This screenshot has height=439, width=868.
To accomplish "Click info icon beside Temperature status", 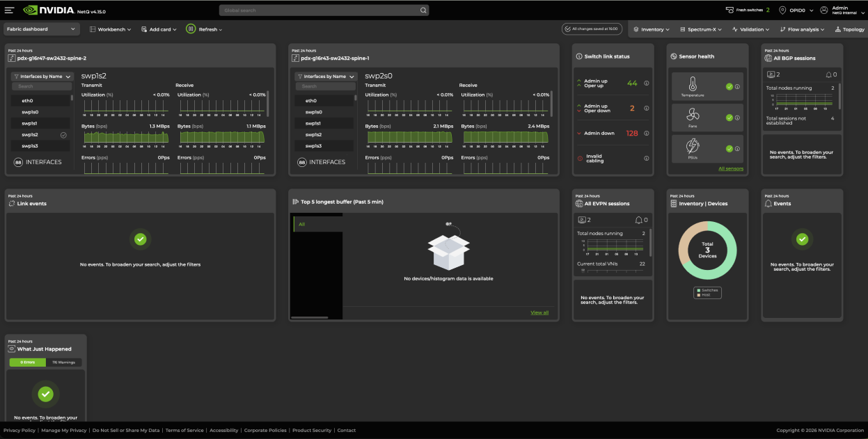I will click(737, 87).
